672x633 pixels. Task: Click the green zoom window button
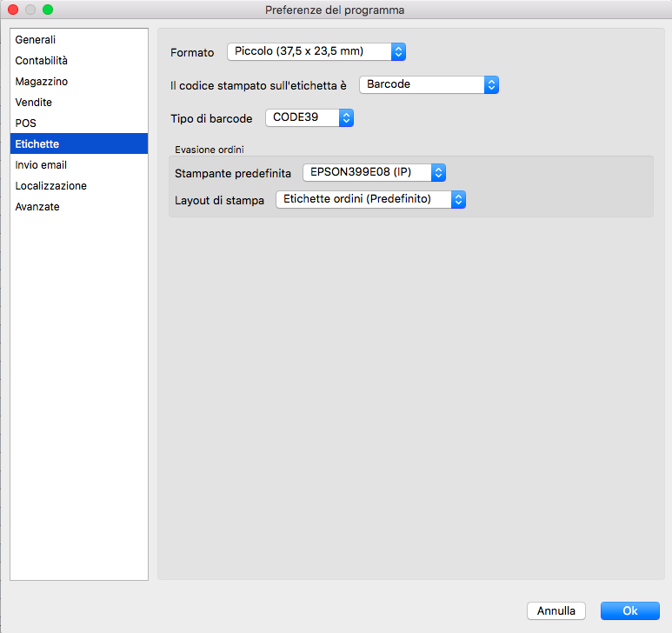(48, 10)
